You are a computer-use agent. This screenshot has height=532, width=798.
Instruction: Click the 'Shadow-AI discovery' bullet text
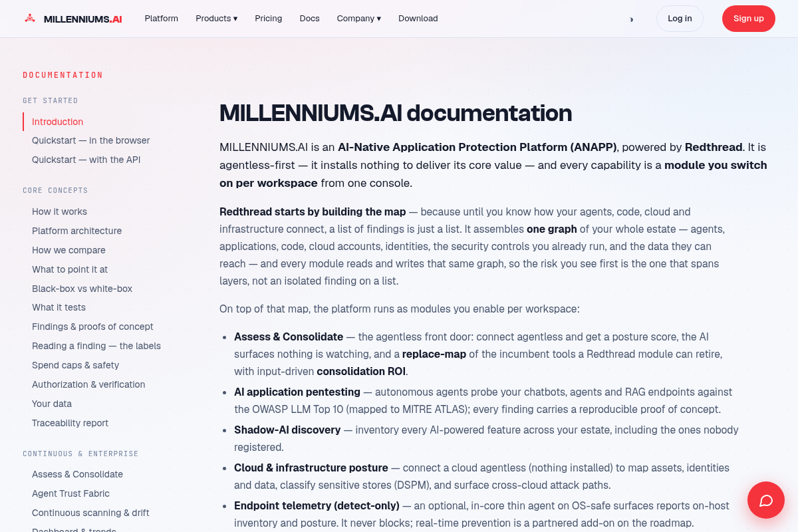287,430
